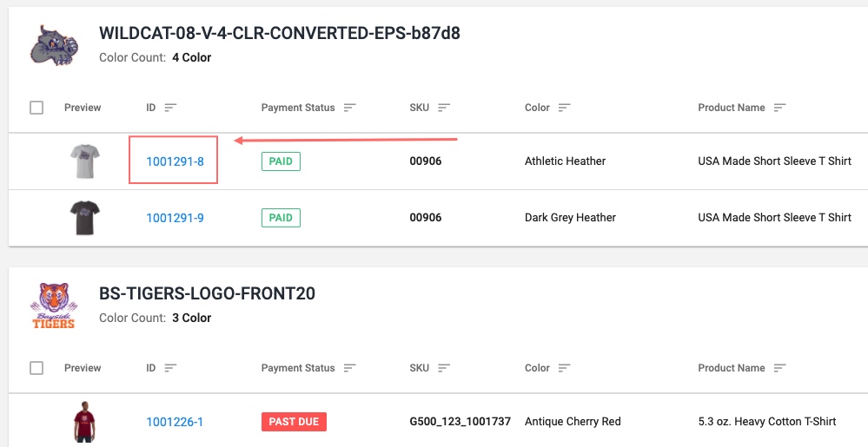The height and width of the screenshot is (447, 868).
Task: Click Product Name sort icon in Wildcat table
Action: (x=779, y=108)
